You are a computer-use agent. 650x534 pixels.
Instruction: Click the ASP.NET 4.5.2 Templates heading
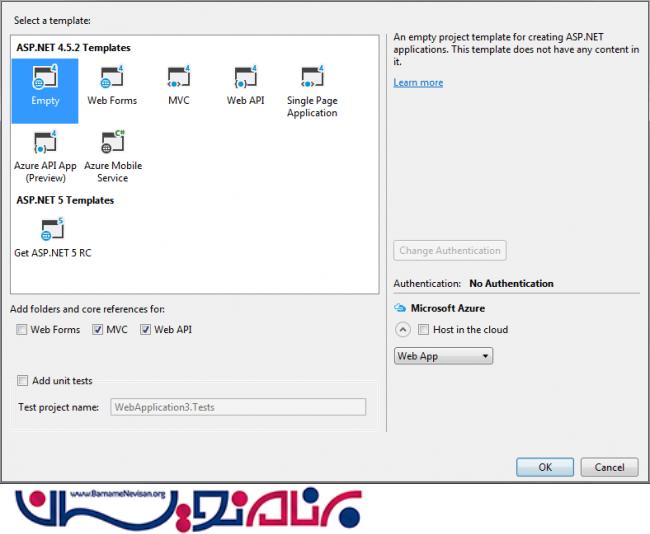pyautogui.click(x=73, y=48)
